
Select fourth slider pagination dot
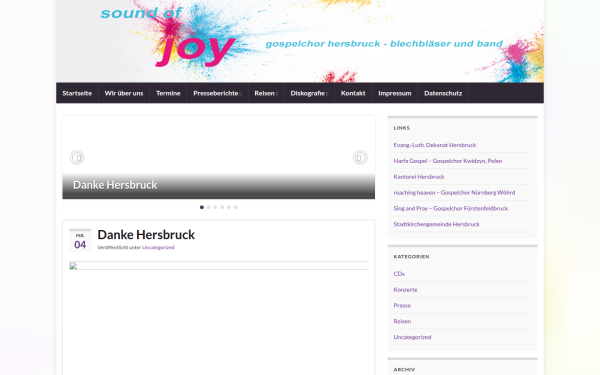tap(222, 207)
